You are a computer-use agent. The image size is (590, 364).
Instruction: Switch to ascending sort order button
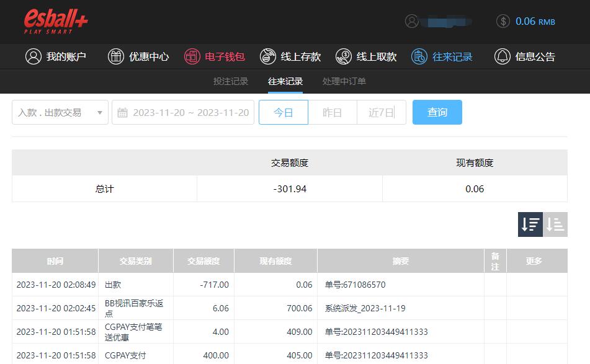[555, 224]
